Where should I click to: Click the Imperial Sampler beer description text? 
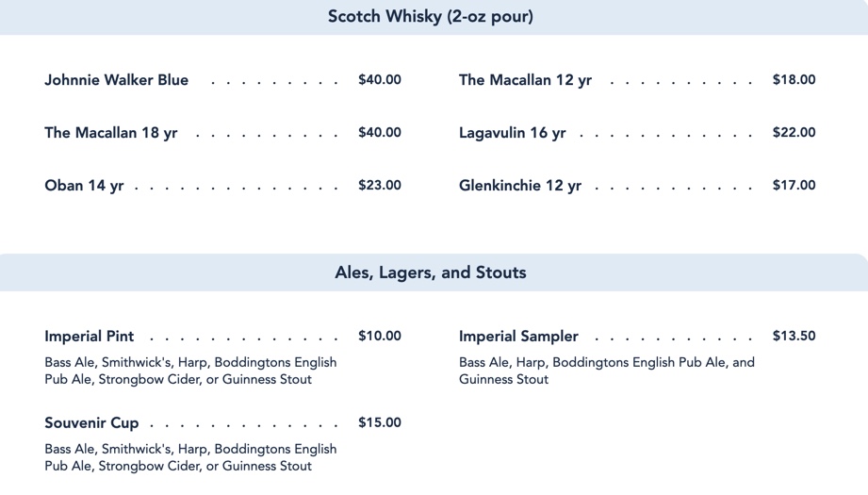pos(606,371)
